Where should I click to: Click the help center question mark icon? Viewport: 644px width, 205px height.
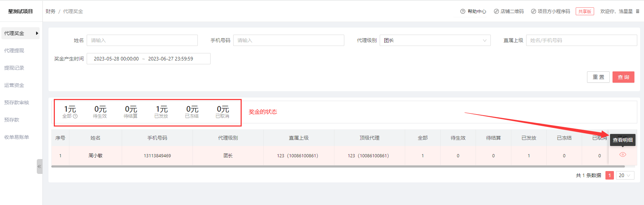pyautogui.click(x=462, y=11)
